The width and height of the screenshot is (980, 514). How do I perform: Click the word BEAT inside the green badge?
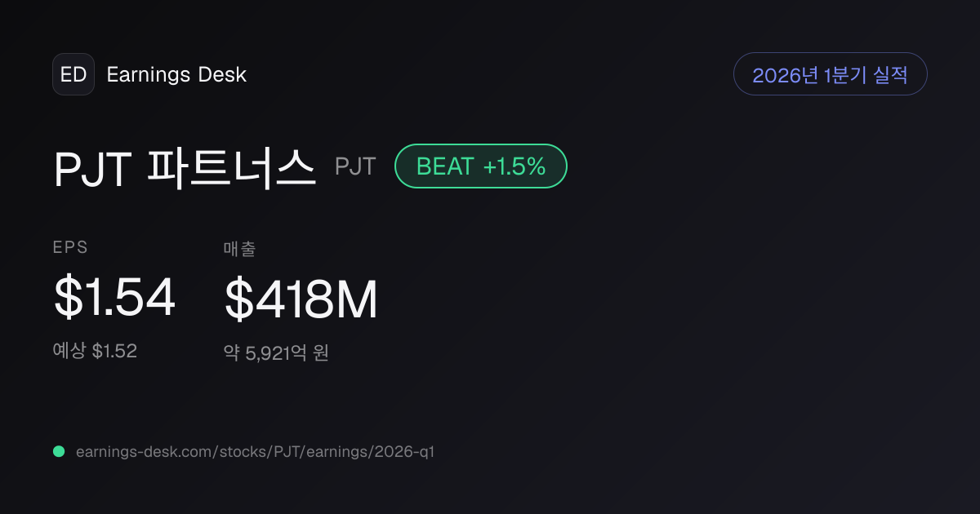445,166
